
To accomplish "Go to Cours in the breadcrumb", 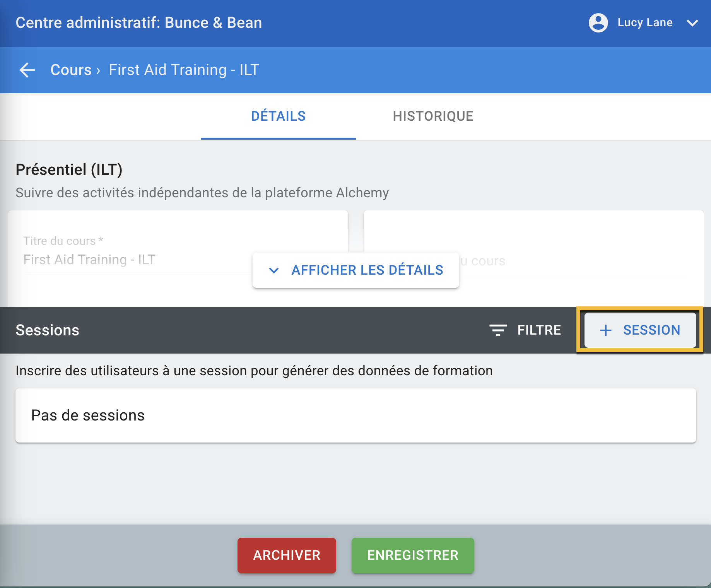I will tap(71, 70).
